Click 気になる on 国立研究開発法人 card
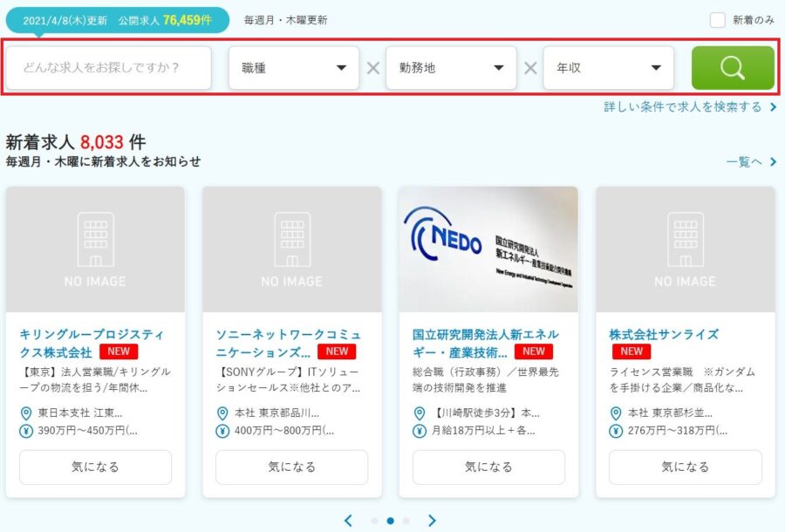 [x=488, y=467]
